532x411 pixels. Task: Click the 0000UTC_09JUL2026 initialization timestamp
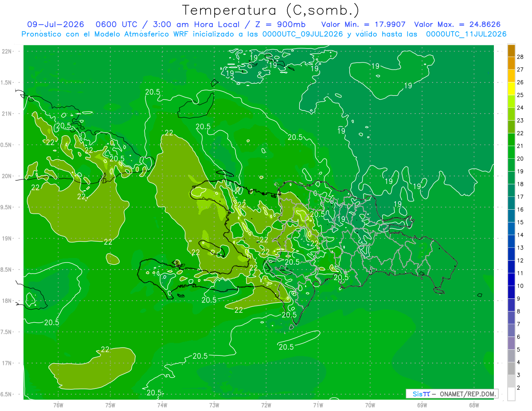point(303,34)
